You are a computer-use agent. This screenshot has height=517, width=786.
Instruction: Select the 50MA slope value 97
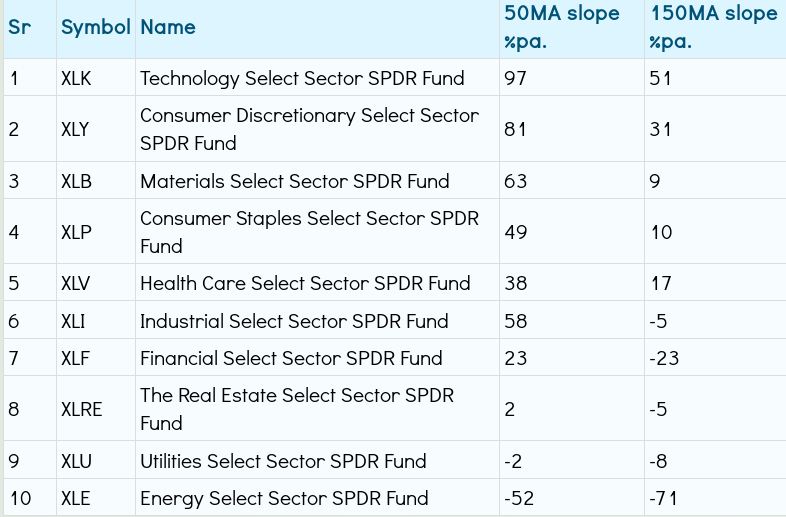pos(516,78)
